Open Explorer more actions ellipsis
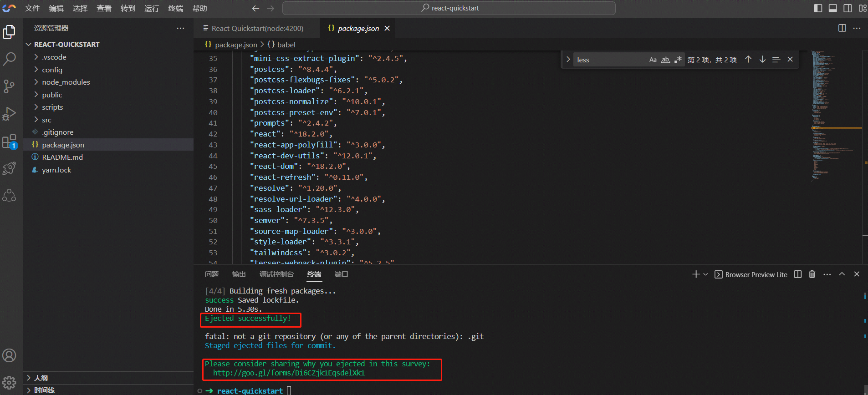 point(180,28)
